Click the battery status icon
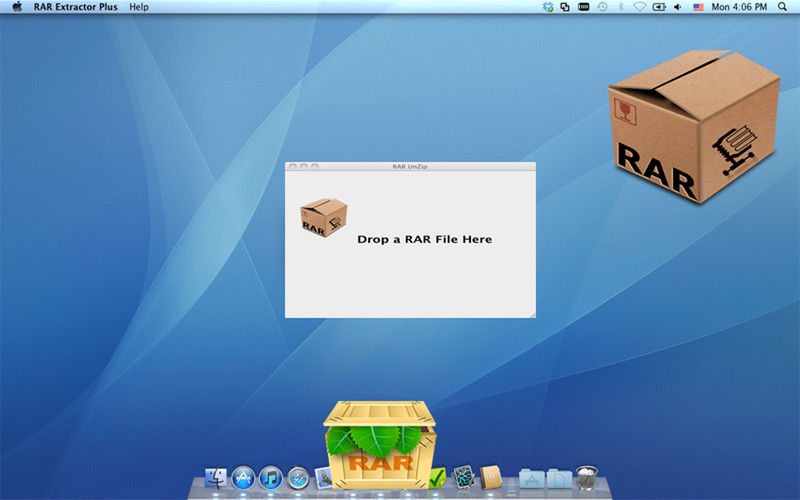The height and width of the screenshot is (500, 800). (x=659, y=7)
